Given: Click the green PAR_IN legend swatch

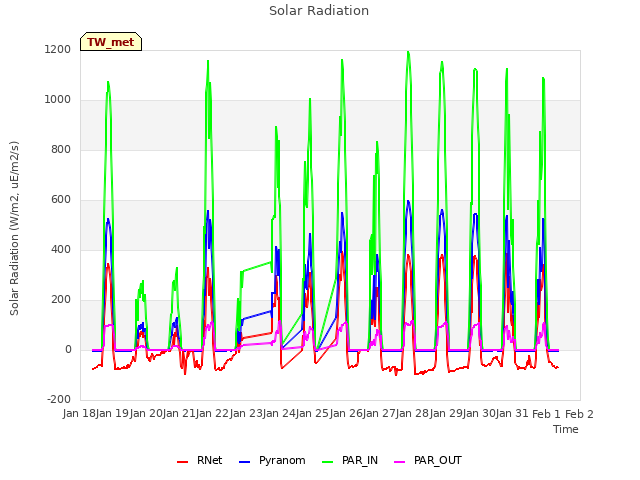Looking at the screenshot, I should (327, 462).
